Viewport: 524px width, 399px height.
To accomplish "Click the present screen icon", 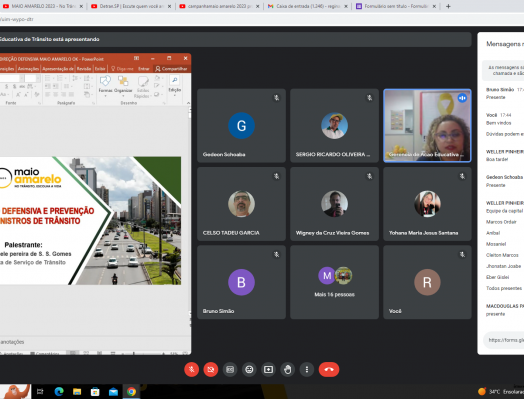I will coord(268,369).
